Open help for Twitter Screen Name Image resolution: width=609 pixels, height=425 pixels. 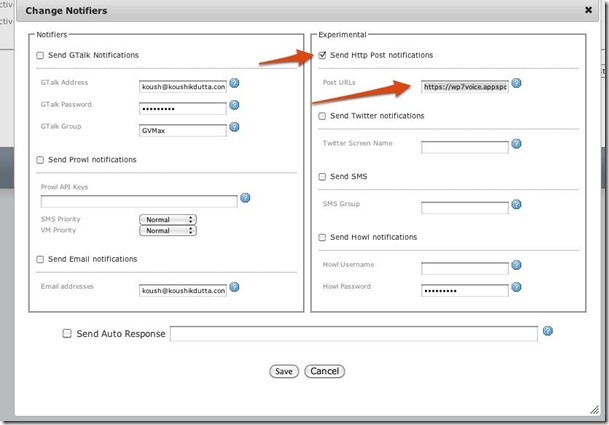pos(516,144)
